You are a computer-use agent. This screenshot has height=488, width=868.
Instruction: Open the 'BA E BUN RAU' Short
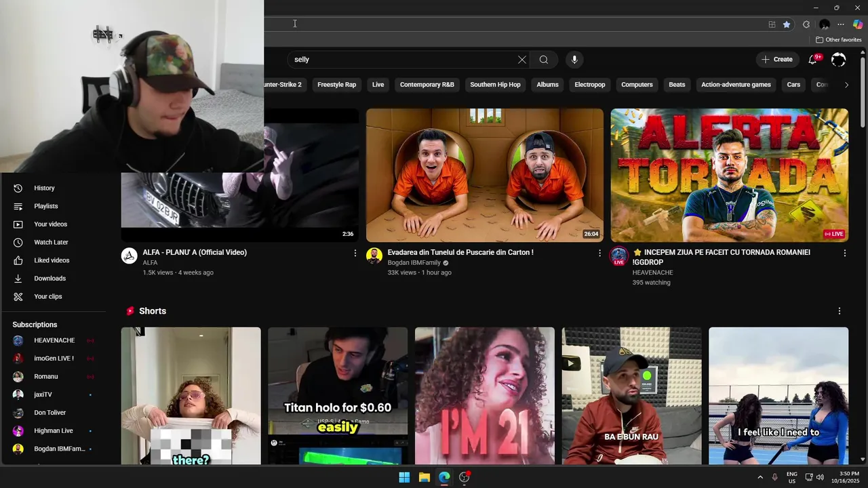[632, 396]
